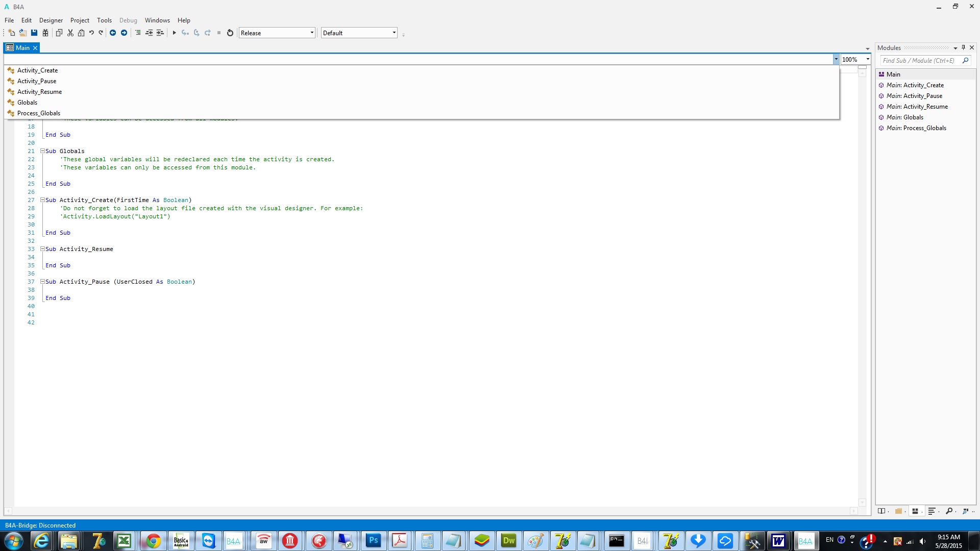This screenshot has height=551, width=980.
Task: Collapse the Sub Globals code block
Action: (42, 151)
